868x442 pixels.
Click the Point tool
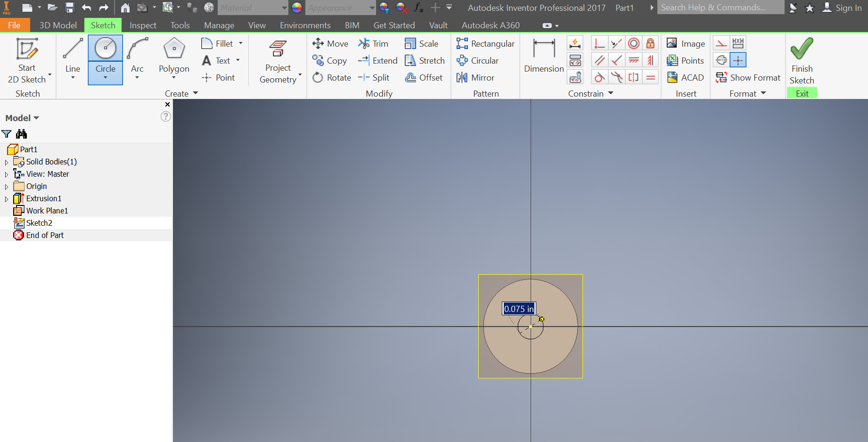218,77
